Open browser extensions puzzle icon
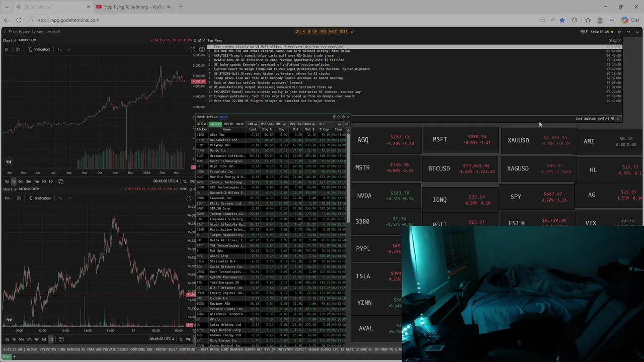 (x=574, y=20)
